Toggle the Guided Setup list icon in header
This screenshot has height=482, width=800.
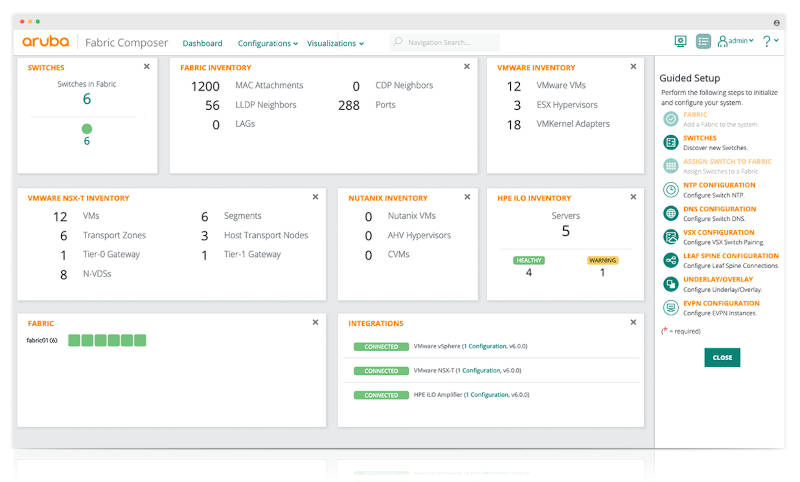pos(703,42)
